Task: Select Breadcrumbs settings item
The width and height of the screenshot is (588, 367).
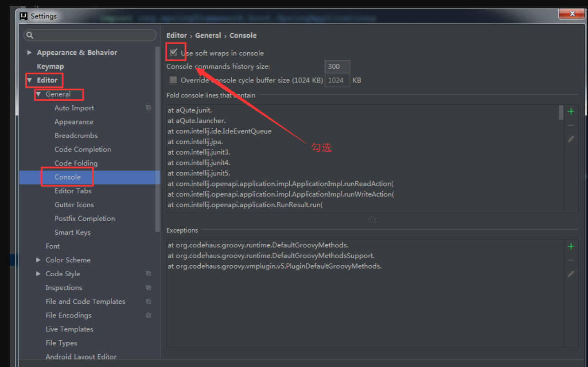Action: (x=76, y=135)
